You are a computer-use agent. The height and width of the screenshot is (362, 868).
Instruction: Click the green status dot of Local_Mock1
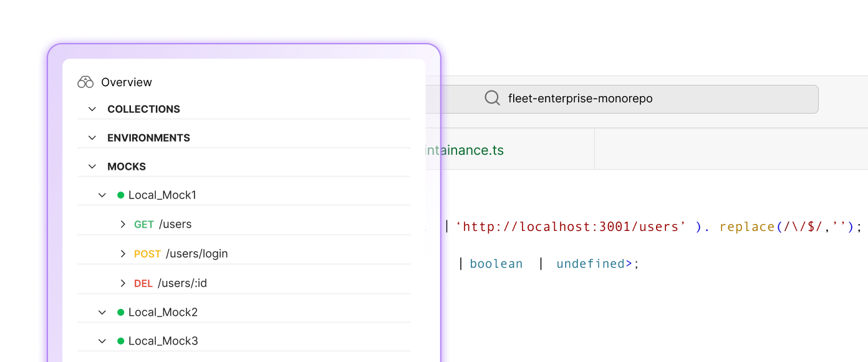120,195
